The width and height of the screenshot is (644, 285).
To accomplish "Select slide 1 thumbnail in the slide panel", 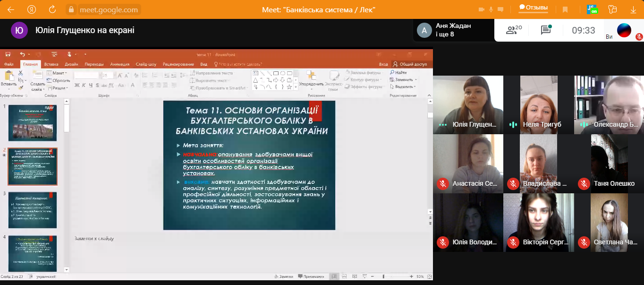I will (33, 123).
